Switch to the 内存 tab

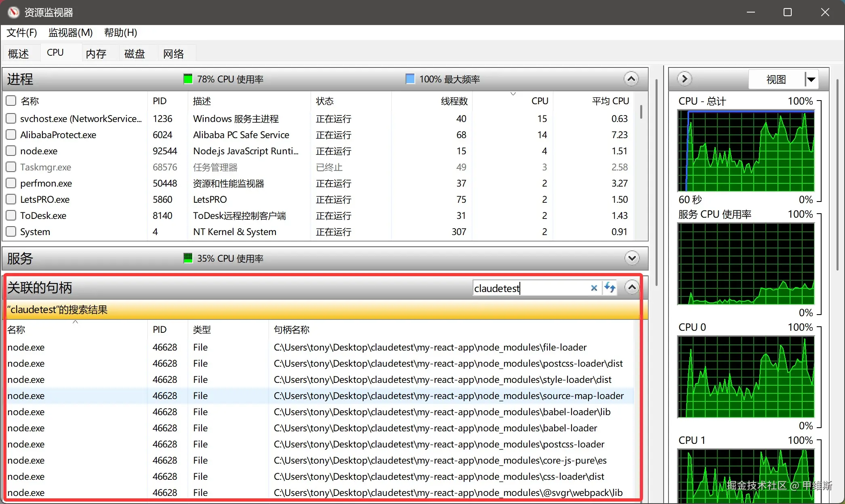96,53
